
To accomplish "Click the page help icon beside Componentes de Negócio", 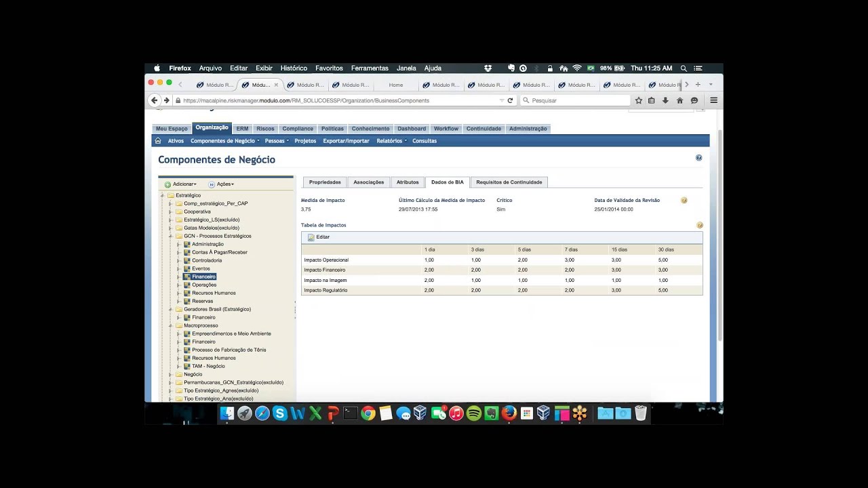I will point(698,158).
